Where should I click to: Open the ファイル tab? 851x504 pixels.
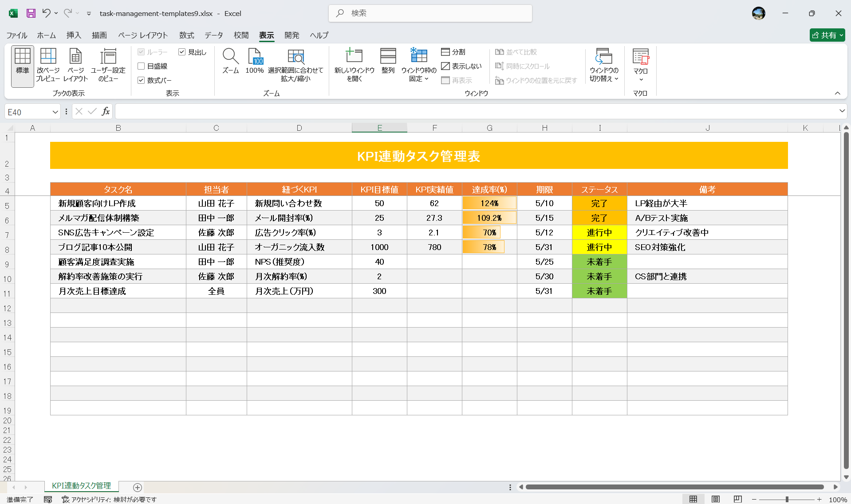[x=17, y=35]
